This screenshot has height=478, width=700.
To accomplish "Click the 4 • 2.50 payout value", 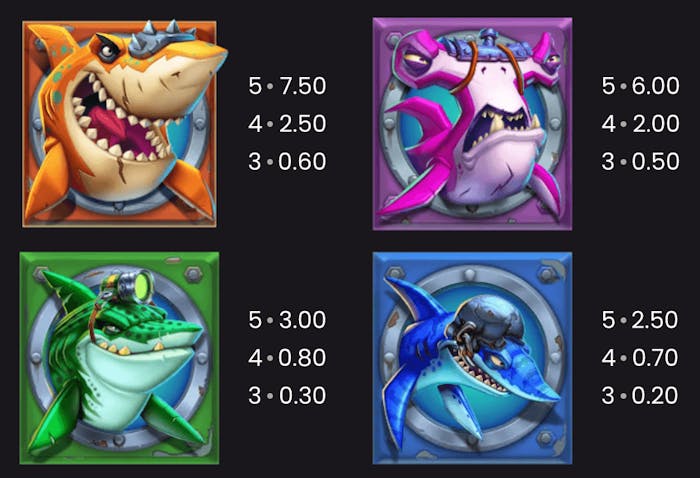I will pos(287,124).
